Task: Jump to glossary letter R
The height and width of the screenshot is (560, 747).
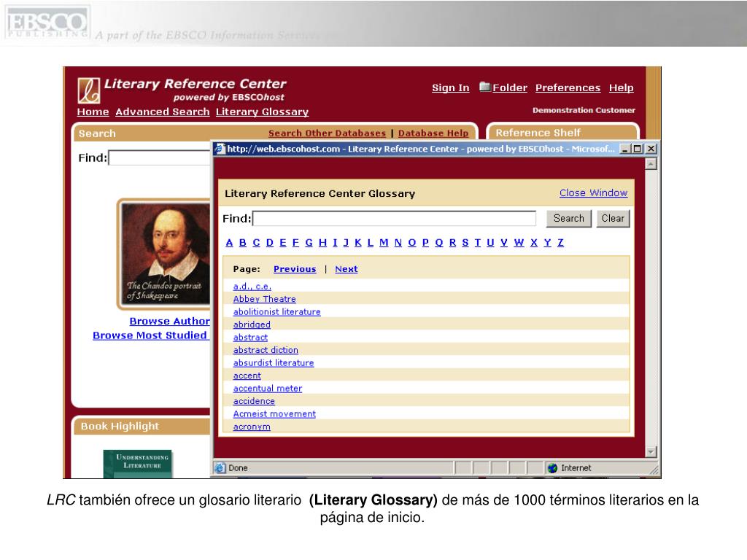Action: pyautogui.click(x=452, y=243)
